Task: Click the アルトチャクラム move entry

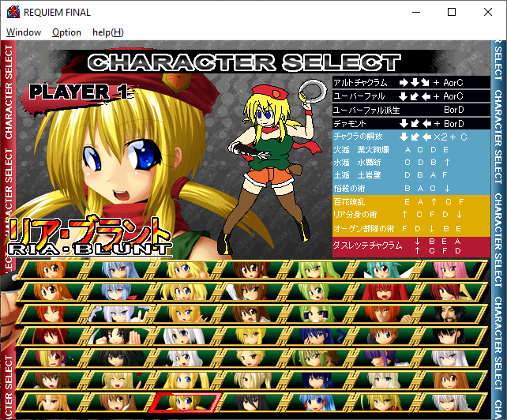Action: tap(411, 82)
